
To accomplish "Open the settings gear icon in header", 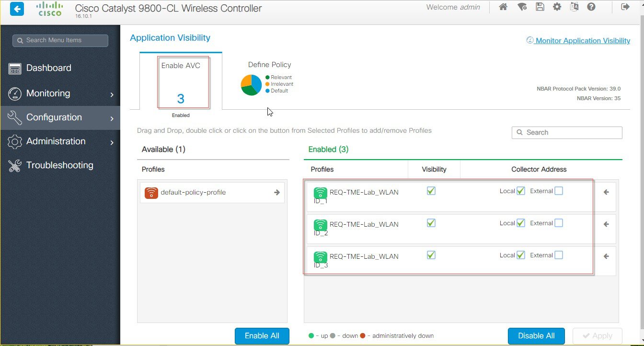I will [x=557, y=7].
